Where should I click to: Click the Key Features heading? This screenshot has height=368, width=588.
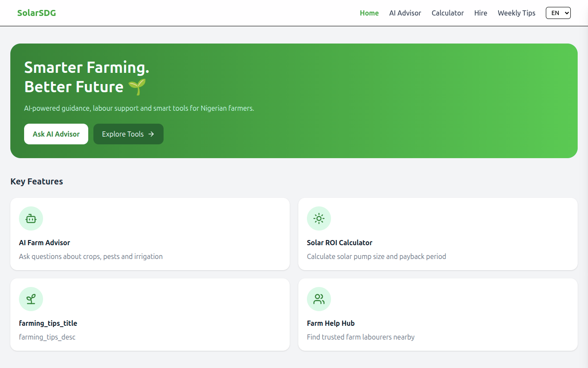click(x=37, y=181)
